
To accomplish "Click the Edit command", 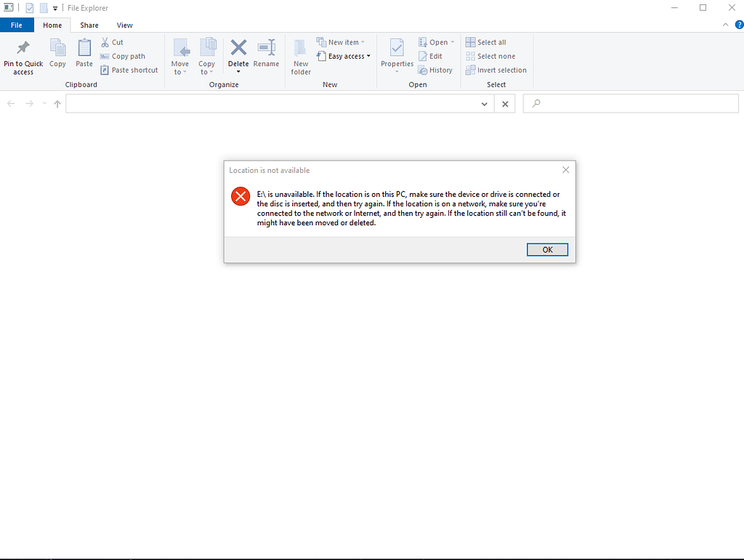I will click(x=430, y=56).
